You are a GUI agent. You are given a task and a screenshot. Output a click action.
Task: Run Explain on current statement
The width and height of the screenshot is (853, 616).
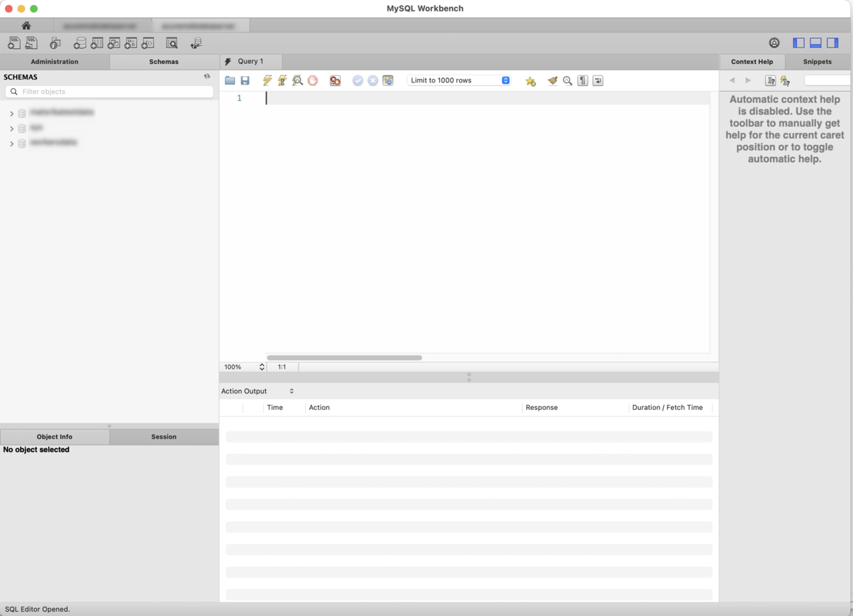pos(297,81)
